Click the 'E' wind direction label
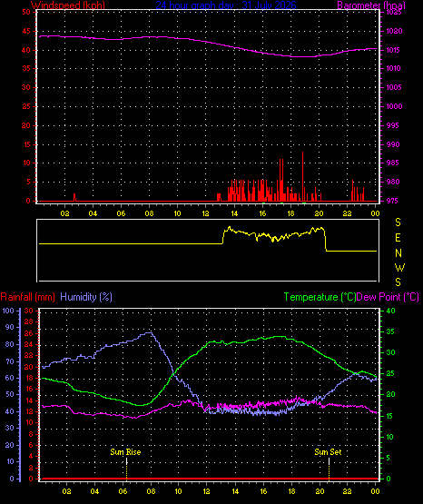The image size is (423, 504). (x=398, y=238)
